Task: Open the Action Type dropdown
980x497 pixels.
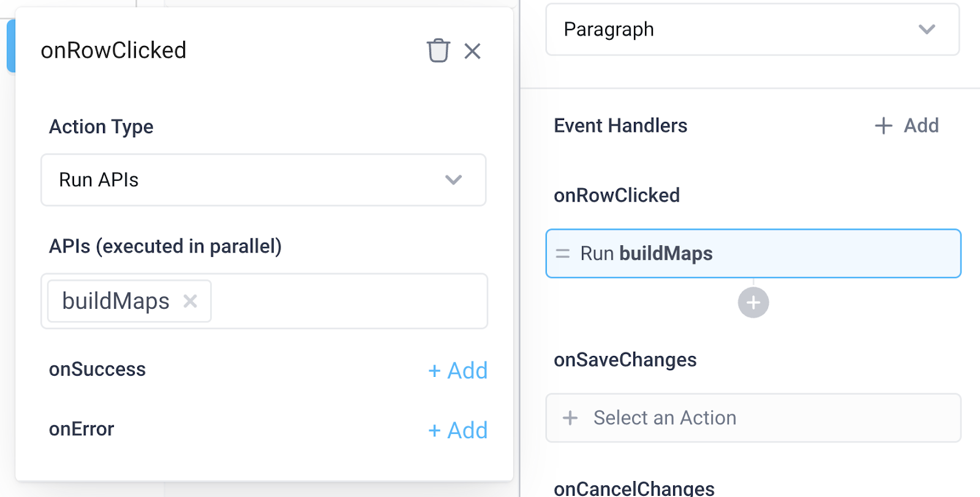Action: [263, 180]
